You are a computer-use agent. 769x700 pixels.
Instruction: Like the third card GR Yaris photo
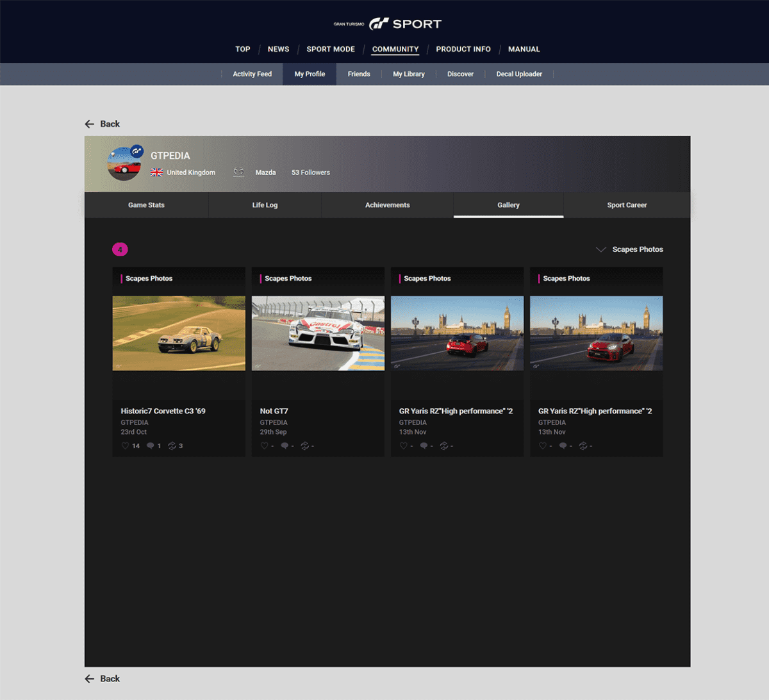pos(404,446)
